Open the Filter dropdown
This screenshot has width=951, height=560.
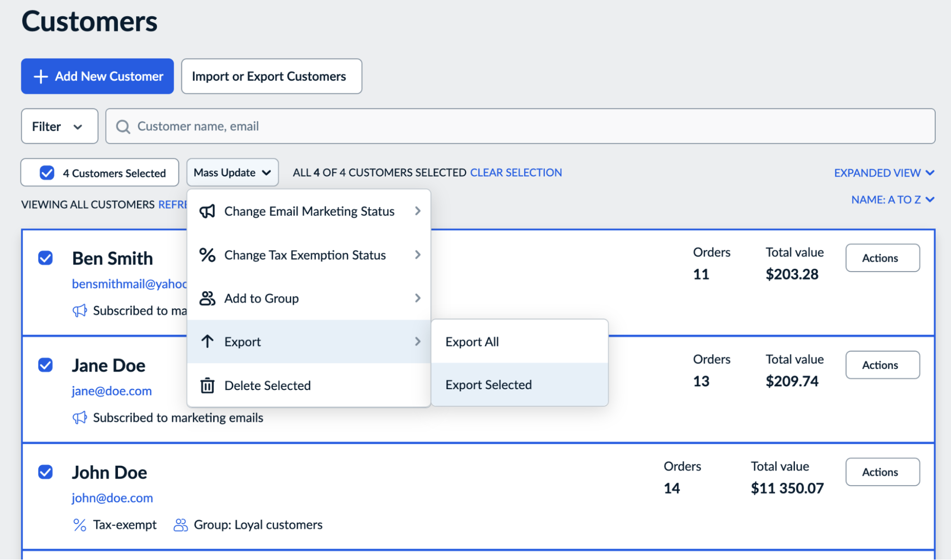(x=59, y=126)
